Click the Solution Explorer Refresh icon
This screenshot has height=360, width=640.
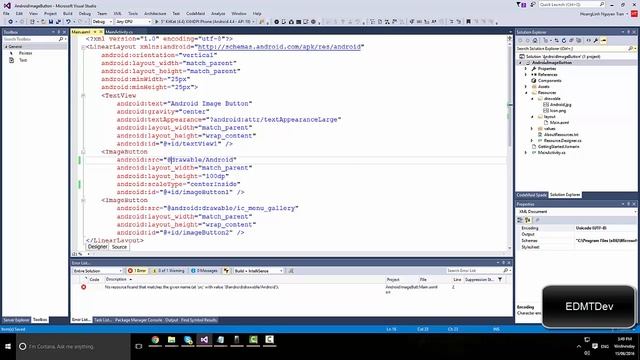564,40
